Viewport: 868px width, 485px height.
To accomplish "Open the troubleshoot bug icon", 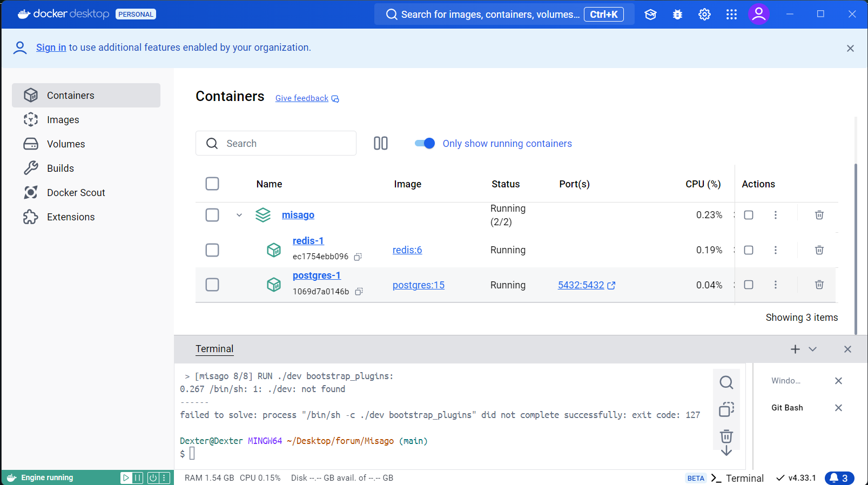I will pos(677,15).
